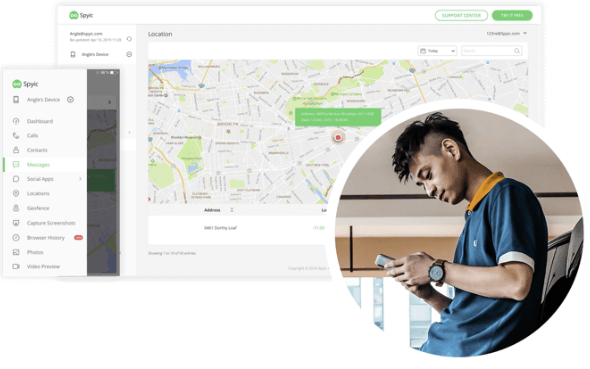This screenshot has width=590, height=369.
Task: Click the small arrow in the phone's dimmed header
Action: [110, 102]
